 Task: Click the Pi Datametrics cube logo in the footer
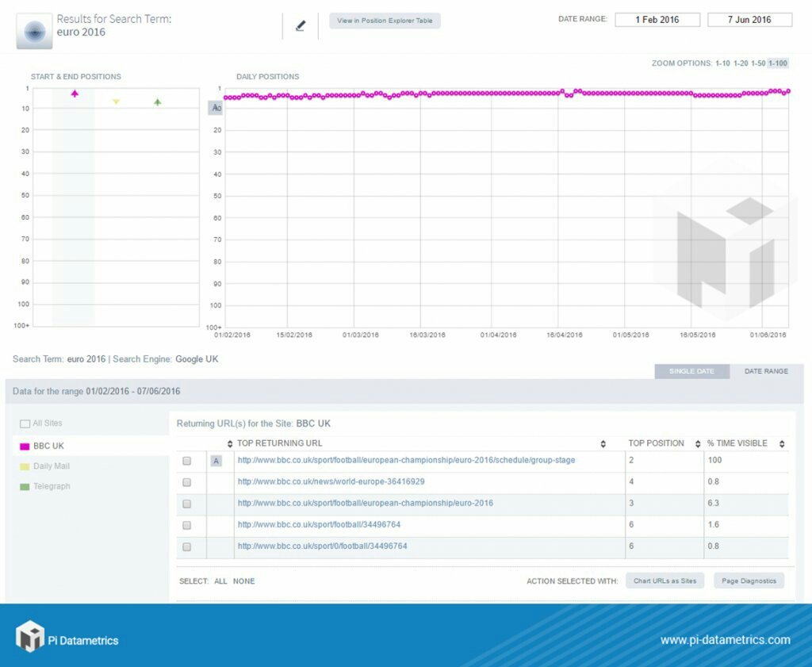31,638
